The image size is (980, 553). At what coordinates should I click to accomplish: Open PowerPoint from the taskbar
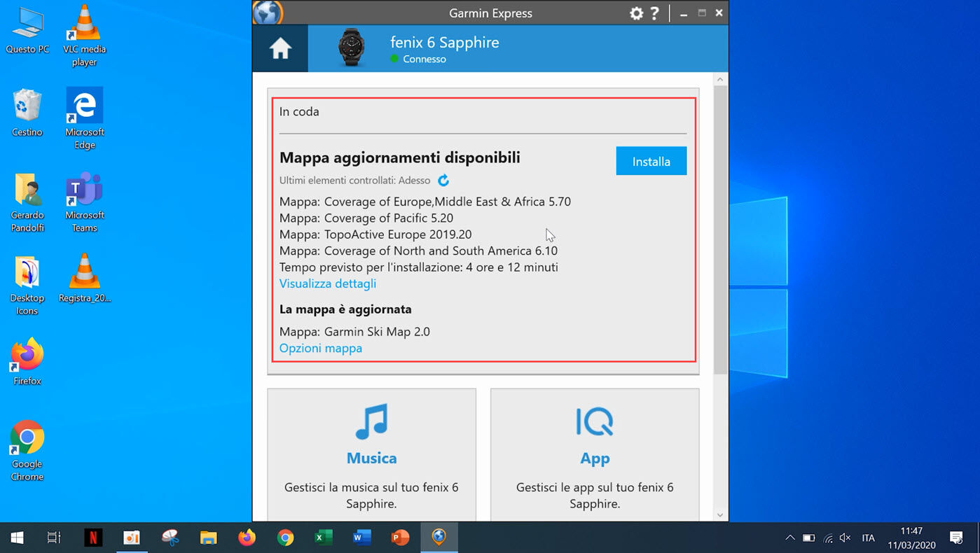tap(400, 538)
